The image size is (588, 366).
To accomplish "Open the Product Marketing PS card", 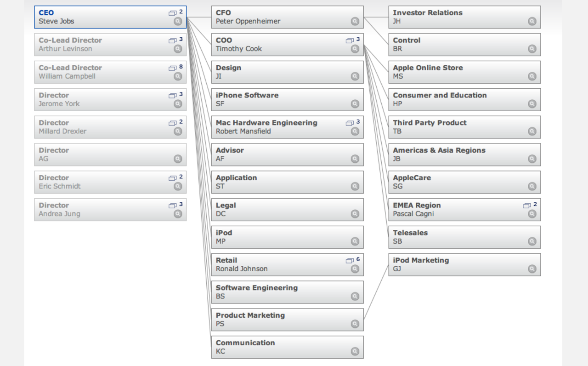I will coord(280,320).
